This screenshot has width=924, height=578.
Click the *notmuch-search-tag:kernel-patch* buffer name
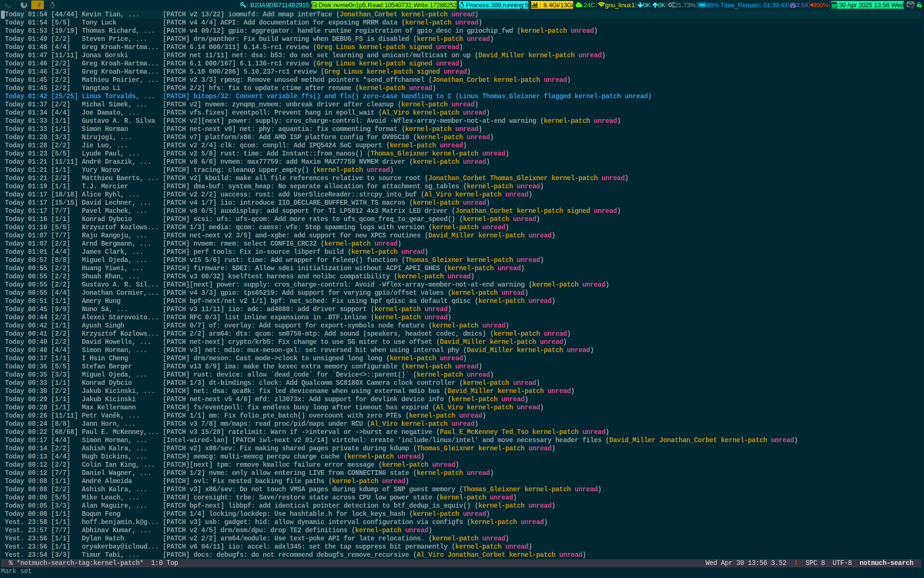80,563
